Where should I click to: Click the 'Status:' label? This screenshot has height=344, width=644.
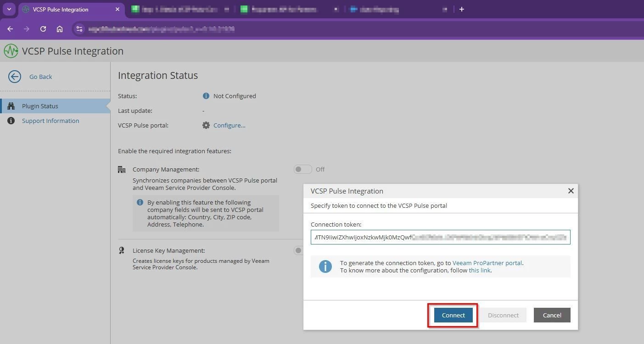pos(127,96)
